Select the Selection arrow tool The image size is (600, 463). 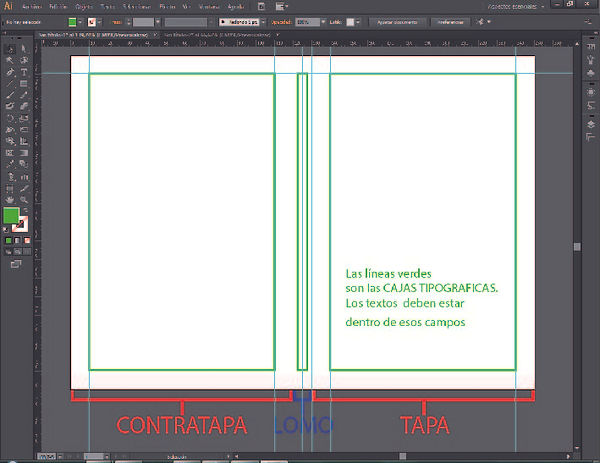tap(10, 49)
